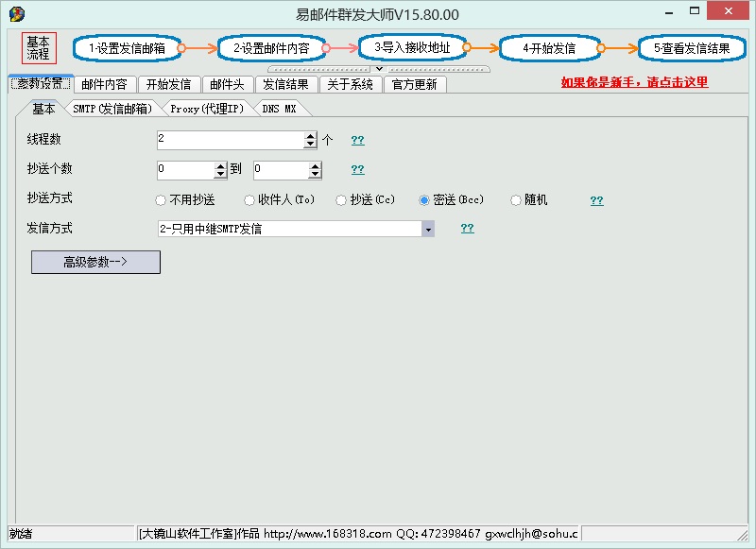Click the 基本流程 red box label

(x=38, y=48)
